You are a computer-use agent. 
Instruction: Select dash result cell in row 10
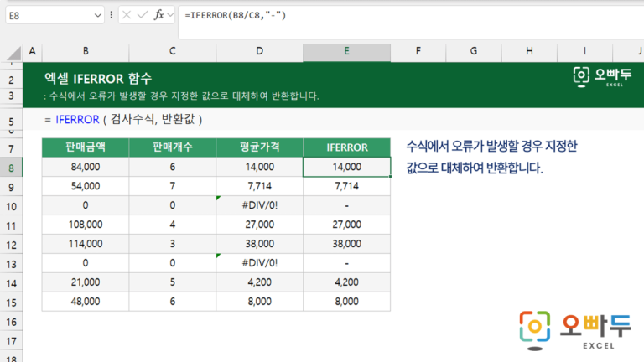click(x=346, y=205)
